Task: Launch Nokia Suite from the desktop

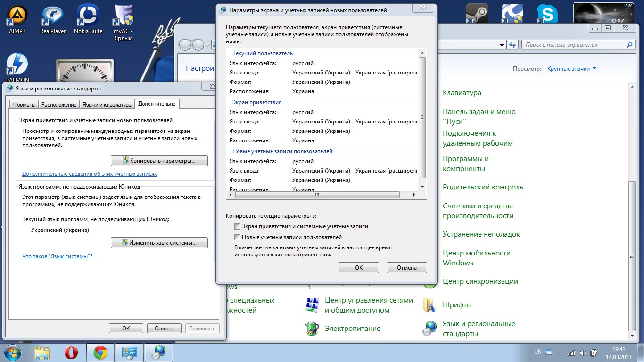Action: point(88,19)
